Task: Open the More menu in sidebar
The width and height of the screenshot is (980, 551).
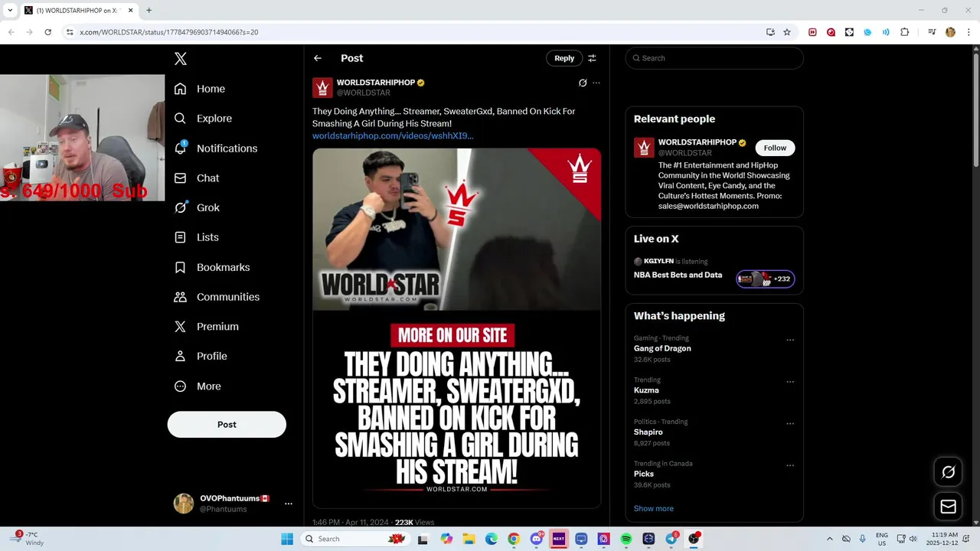Action: (x=197, y=386)
